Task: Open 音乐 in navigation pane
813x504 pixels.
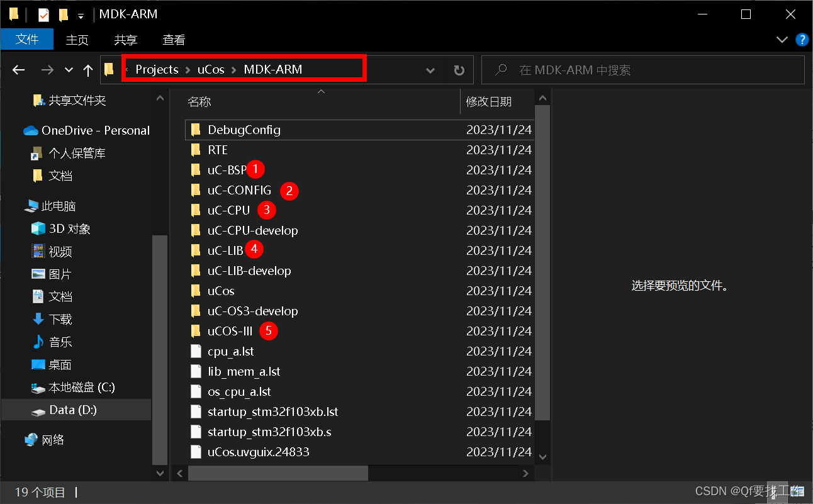Action: (60, 342)
